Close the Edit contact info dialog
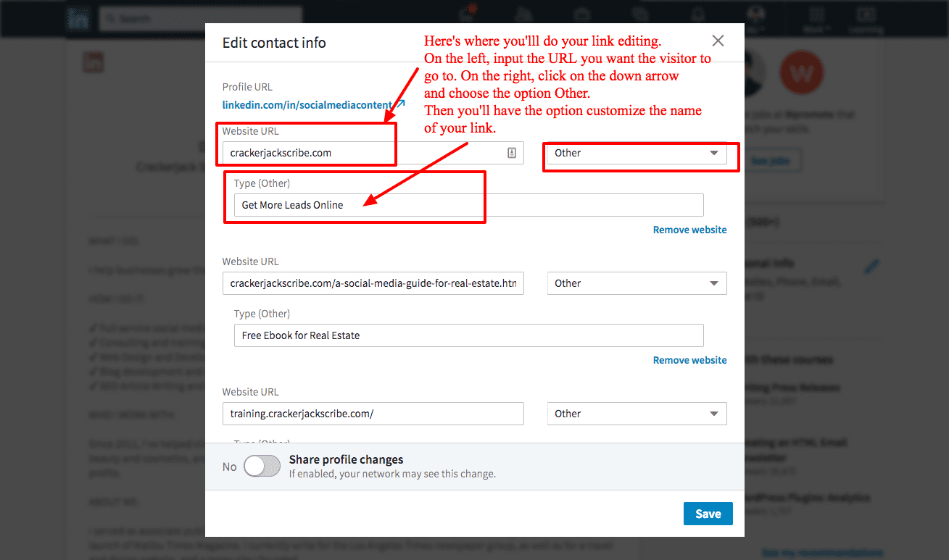This screenshot has height=560, width=949. [x=718, y=41]
